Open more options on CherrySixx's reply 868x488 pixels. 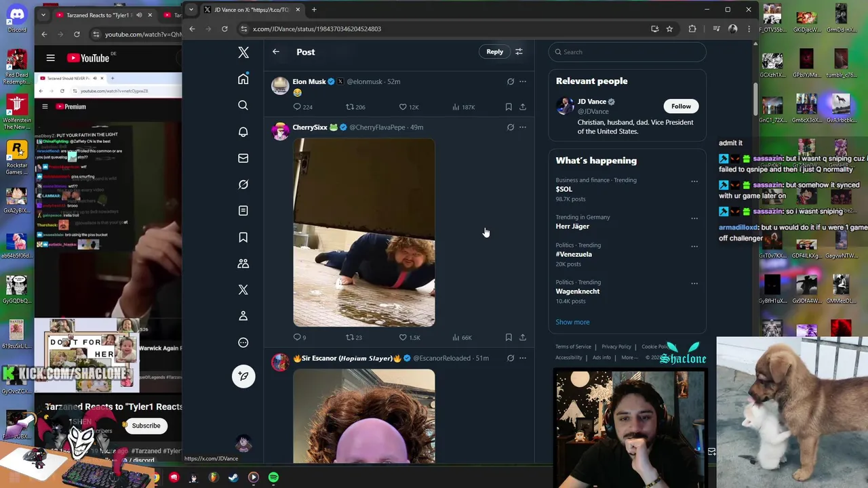[x=523, y=127]
